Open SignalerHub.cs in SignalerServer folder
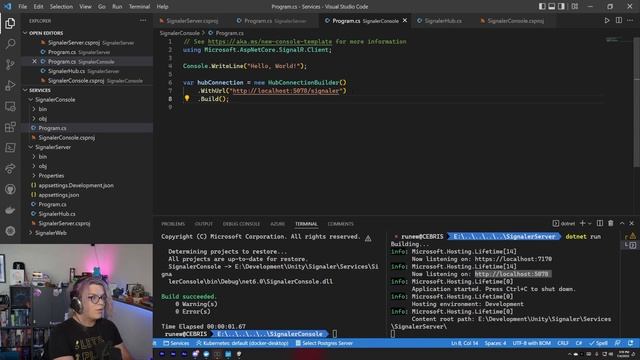 coord(57,214)
